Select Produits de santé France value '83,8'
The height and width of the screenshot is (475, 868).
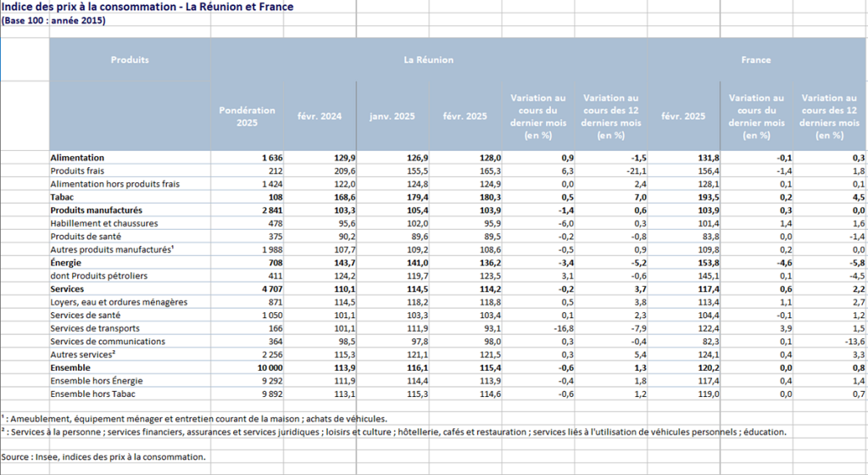coord(711,237)
